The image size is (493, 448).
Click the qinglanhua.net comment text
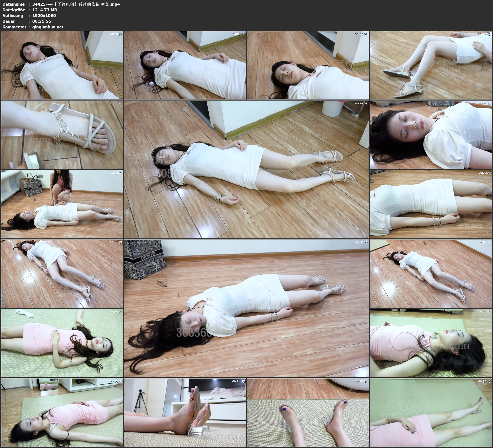(x=48, y=27)
